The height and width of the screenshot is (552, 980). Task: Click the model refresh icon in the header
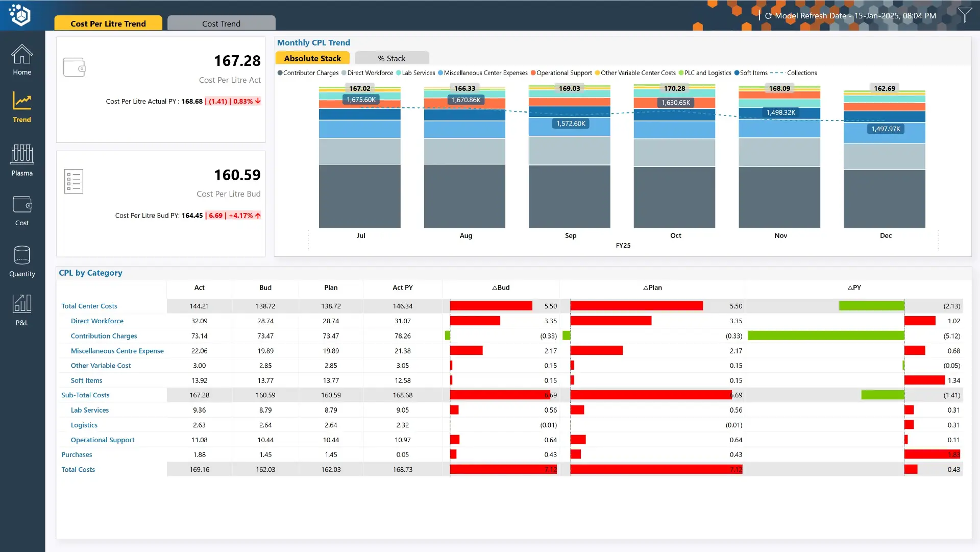[x=769, y=15]
